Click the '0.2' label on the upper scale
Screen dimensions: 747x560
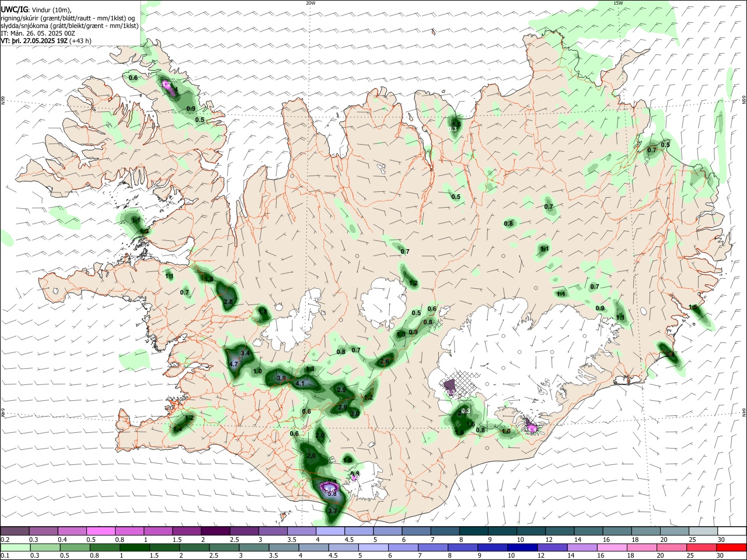click(5, 540)
